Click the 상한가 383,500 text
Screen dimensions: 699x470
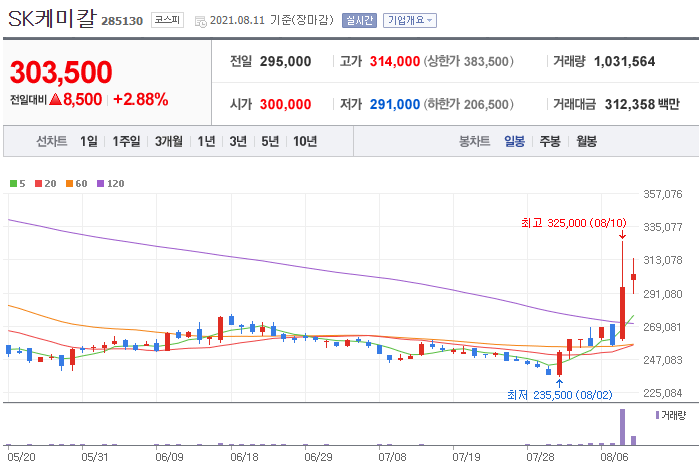point(469,61)
